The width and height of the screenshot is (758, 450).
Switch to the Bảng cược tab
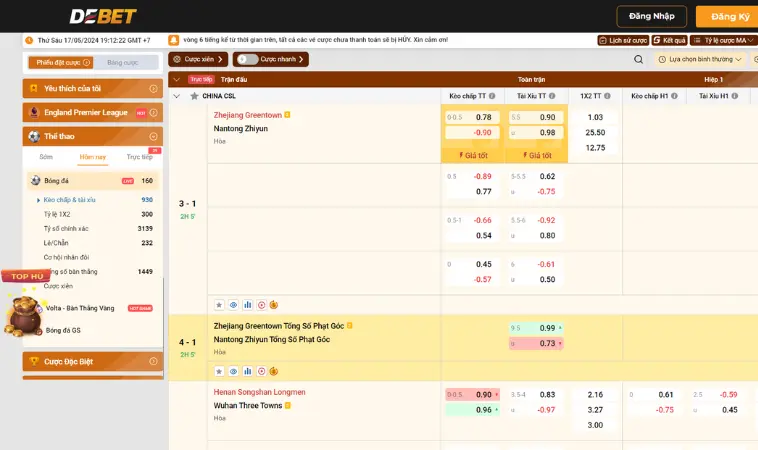123,62
